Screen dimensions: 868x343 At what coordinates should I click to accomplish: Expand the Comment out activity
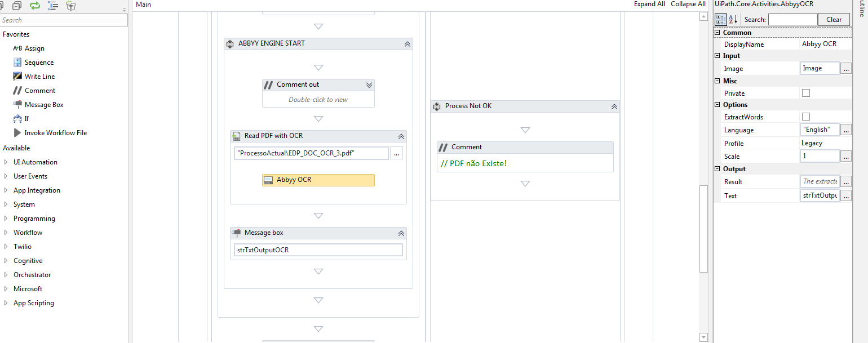(x=369, y=85)
